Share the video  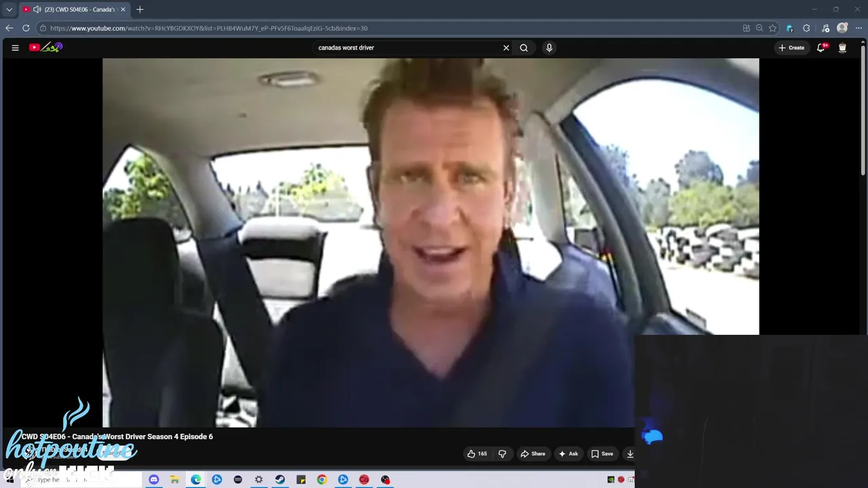pos(532,454)
